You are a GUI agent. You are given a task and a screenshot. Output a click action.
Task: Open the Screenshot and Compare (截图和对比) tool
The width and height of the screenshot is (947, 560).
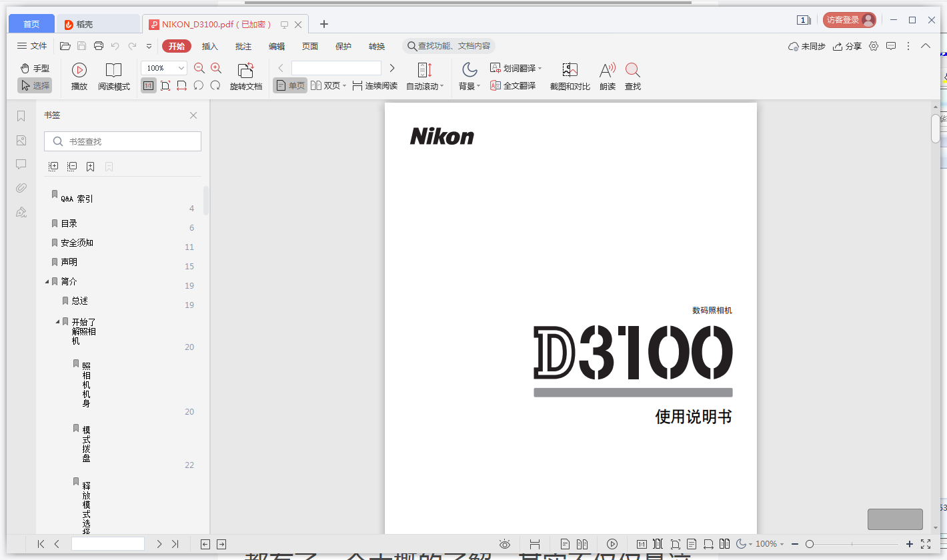click(570, 70)
